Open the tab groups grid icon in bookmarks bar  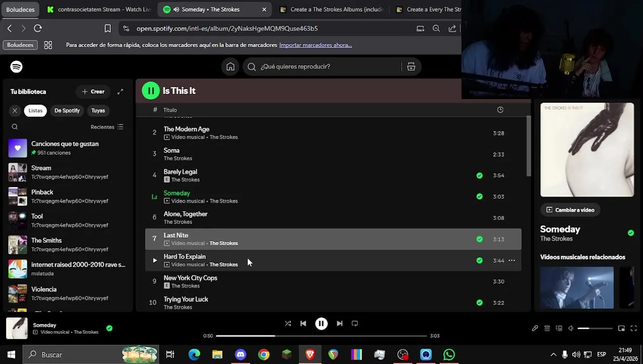[48, 45]
